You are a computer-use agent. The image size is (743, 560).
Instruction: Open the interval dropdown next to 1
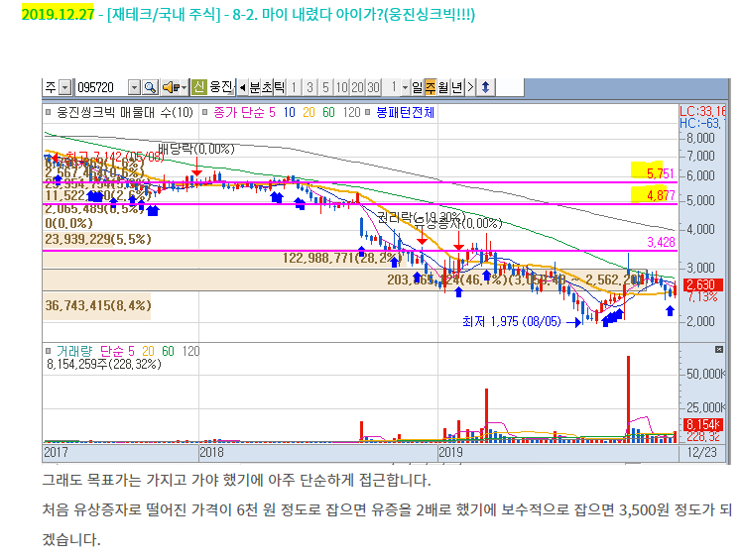pyautogui.click(x=405, y=87)
